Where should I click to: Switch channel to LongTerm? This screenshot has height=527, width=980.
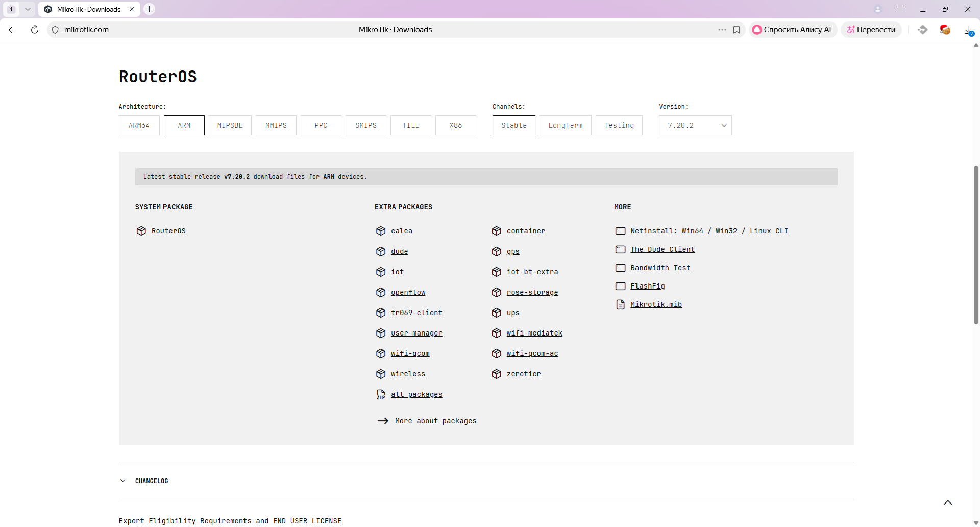[565, 126]
